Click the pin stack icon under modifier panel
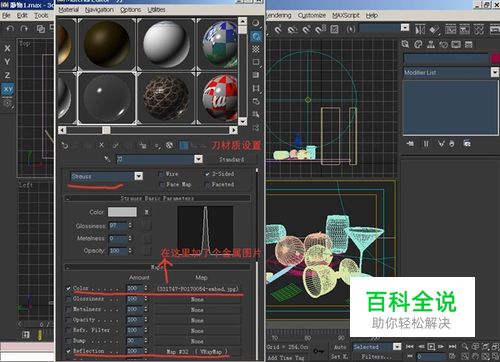The height and width of the screenshot is (362, 500). pos(410,144)
